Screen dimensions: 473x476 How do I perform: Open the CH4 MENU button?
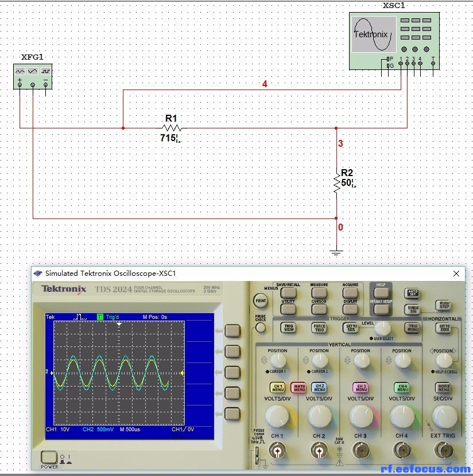[x=402, y=388]
